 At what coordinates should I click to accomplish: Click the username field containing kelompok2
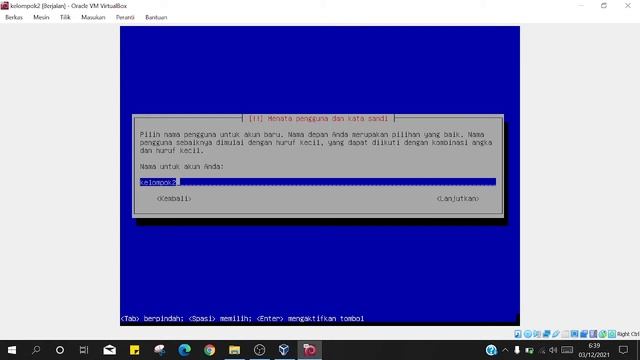(318, 182)
